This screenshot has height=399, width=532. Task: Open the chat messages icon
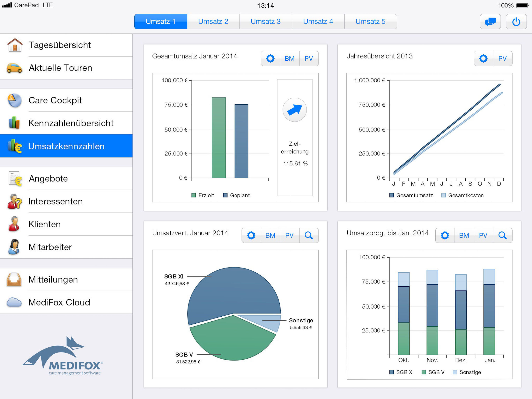(490, 22)
